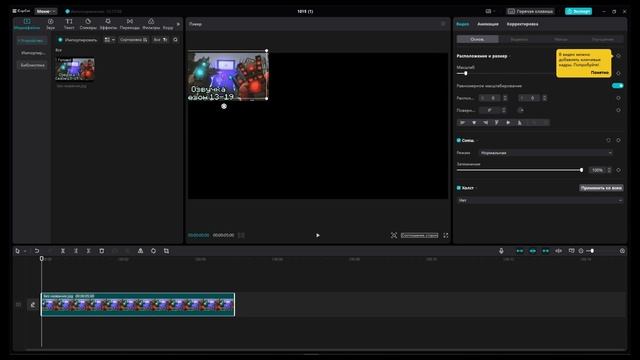Select Device (Устройство) in the media sidebar
The height and width of the screenshot is (360, 640).
[32, 41]
